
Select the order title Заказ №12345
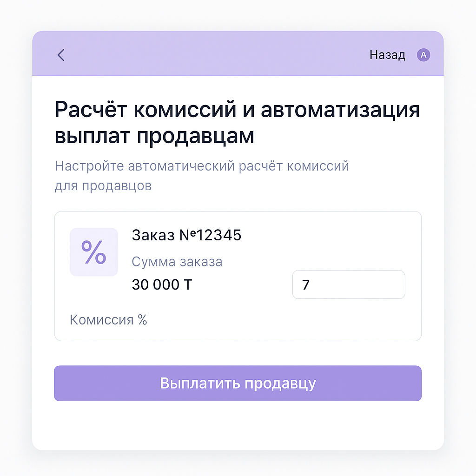[186, 235]
